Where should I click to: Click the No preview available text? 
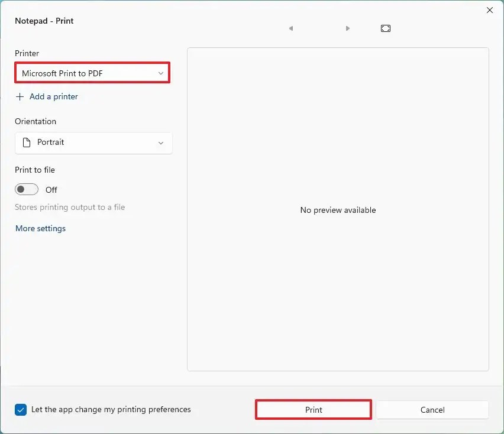point(338,210)
